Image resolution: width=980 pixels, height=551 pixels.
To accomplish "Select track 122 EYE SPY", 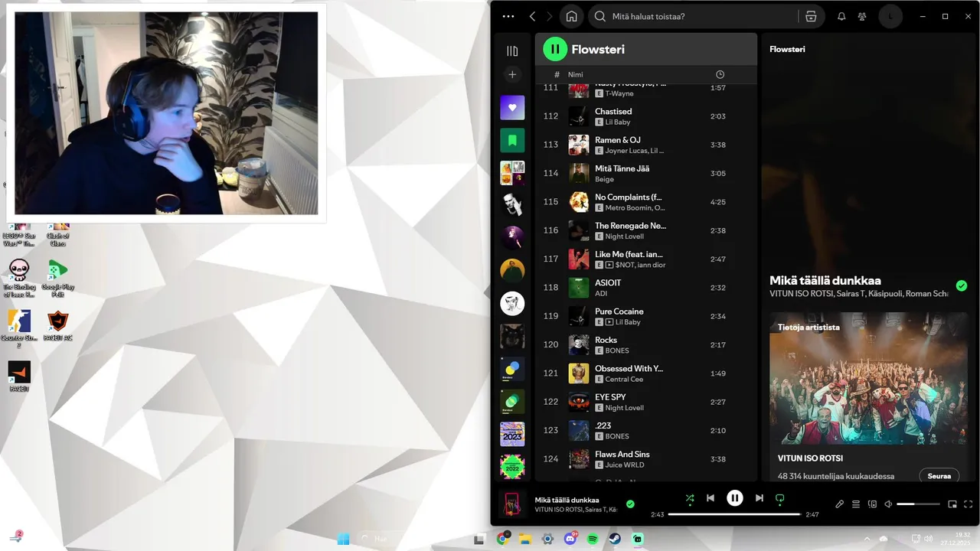I will [x=645, y=402].
